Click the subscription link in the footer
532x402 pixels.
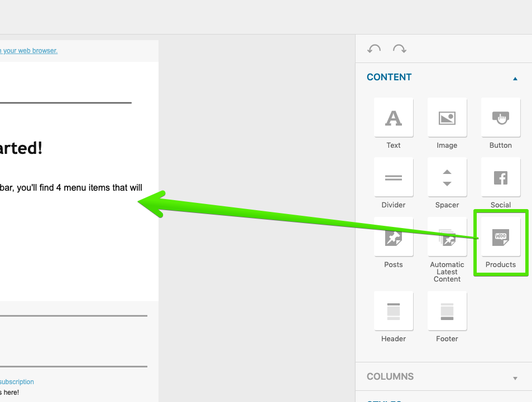[x=17, y=382]
